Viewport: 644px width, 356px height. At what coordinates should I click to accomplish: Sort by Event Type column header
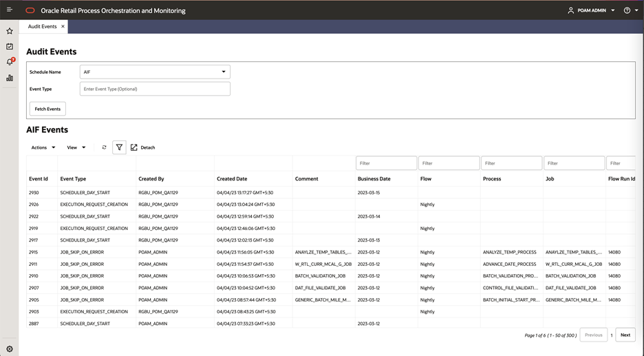[73, 179]
